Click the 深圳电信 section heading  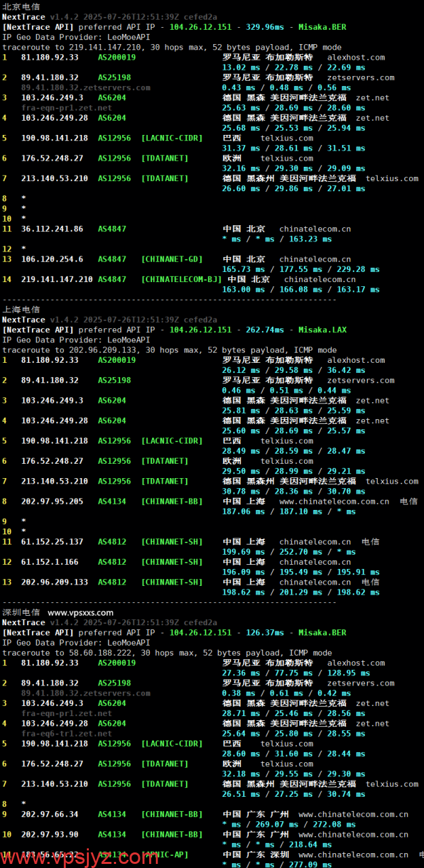(x=21, y=612)
